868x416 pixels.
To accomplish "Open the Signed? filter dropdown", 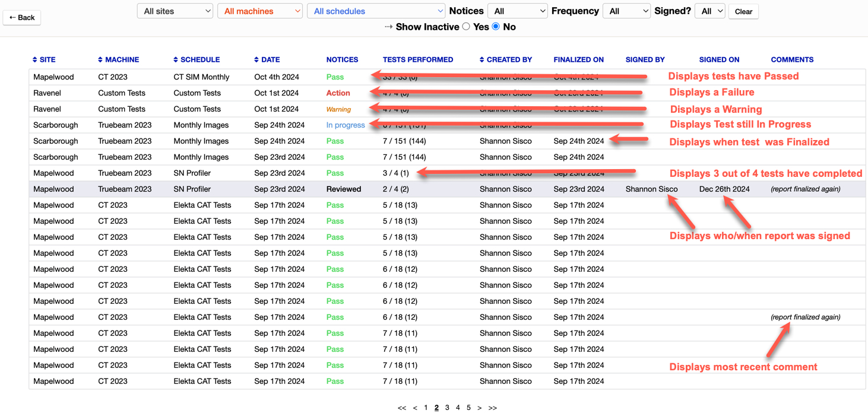I will click(x=711, y=11).
